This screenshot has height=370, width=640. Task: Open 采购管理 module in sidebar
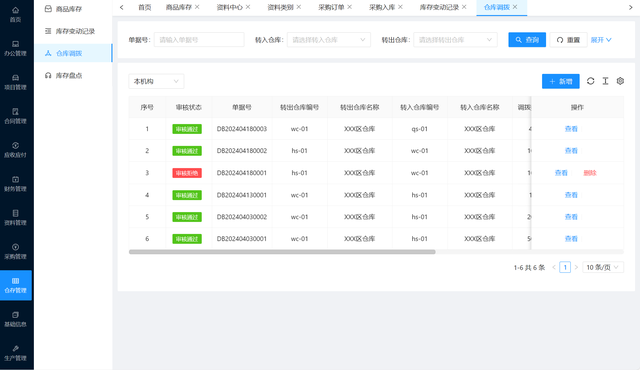pos(16,251)
